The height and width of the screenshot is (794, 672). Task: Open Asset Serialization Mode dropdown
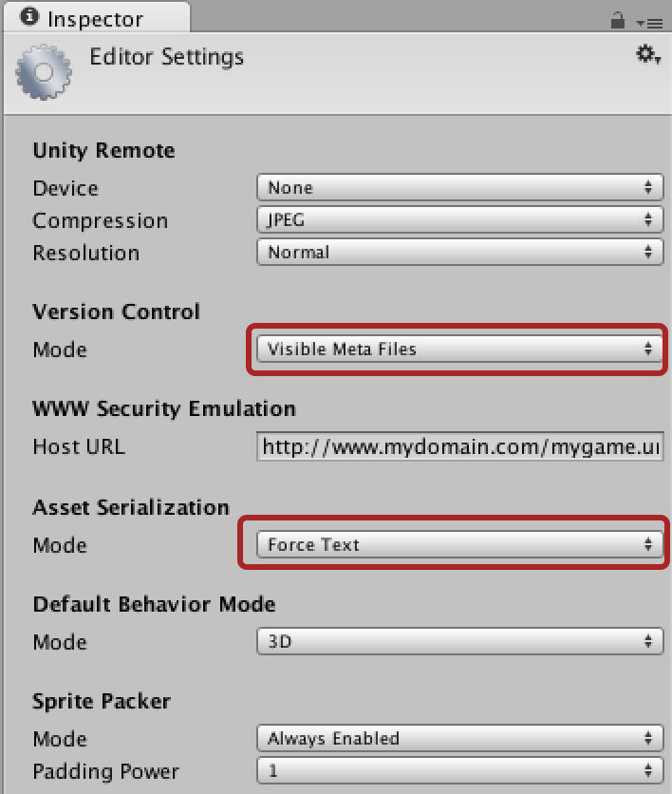click(460, 544)
